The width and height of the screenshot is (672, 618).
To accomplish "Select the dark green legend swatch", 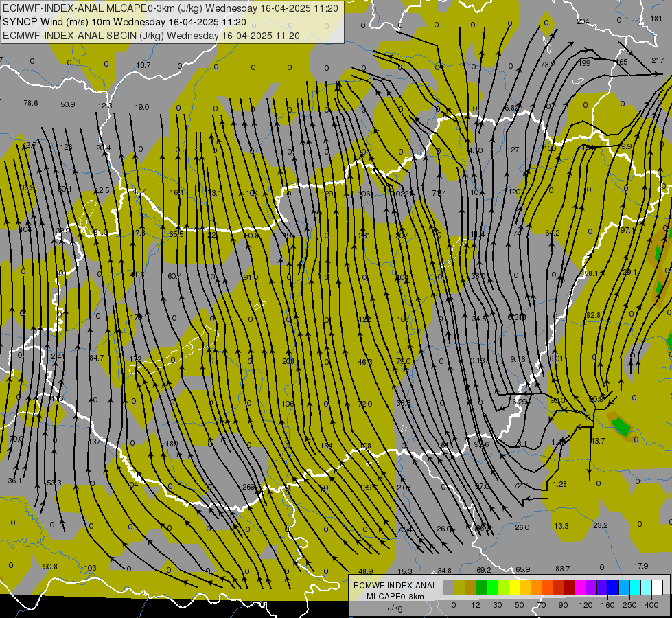I will coord(482,588).
